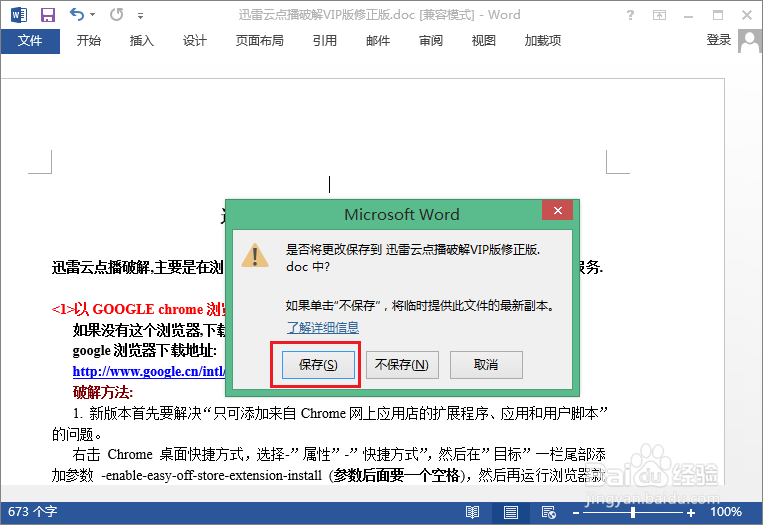This screenshot has height=525, width=763.
Task: Switch to the 加载项 (Add-ins) tab
Action: coord(543,41)
